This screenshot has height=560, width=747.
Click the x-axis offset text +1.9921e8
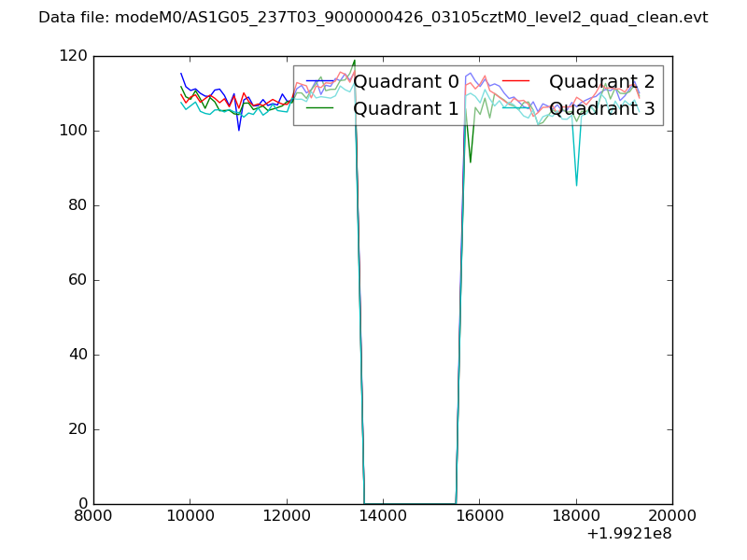(628, 534)
